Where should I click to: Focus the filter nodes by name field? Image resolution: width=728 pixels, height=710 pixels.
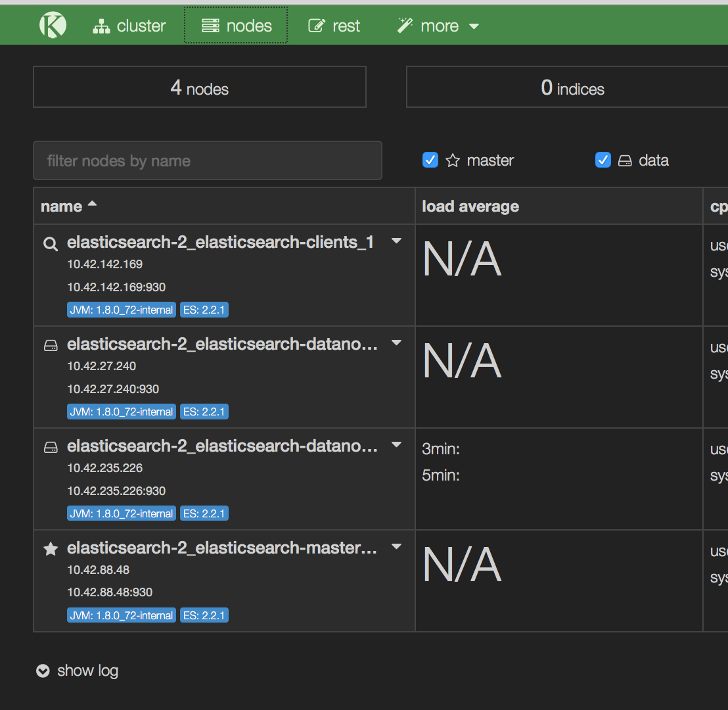pos(208,161)
